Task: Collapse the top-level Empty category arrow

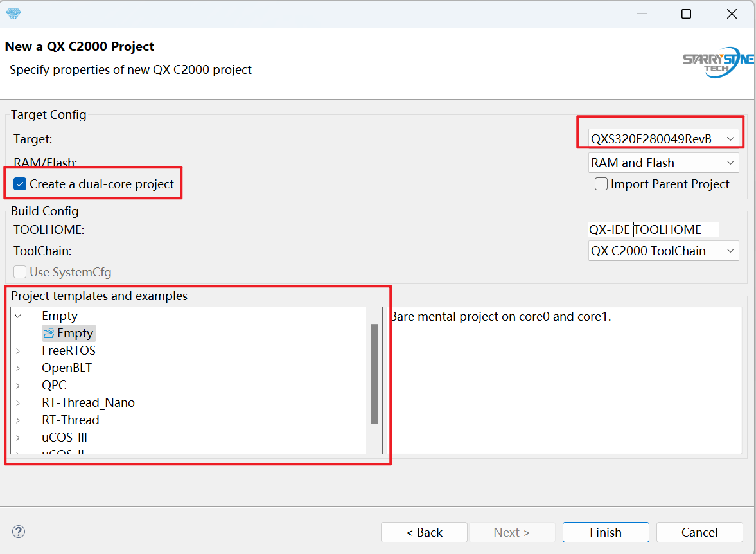Action: [18, 316]
